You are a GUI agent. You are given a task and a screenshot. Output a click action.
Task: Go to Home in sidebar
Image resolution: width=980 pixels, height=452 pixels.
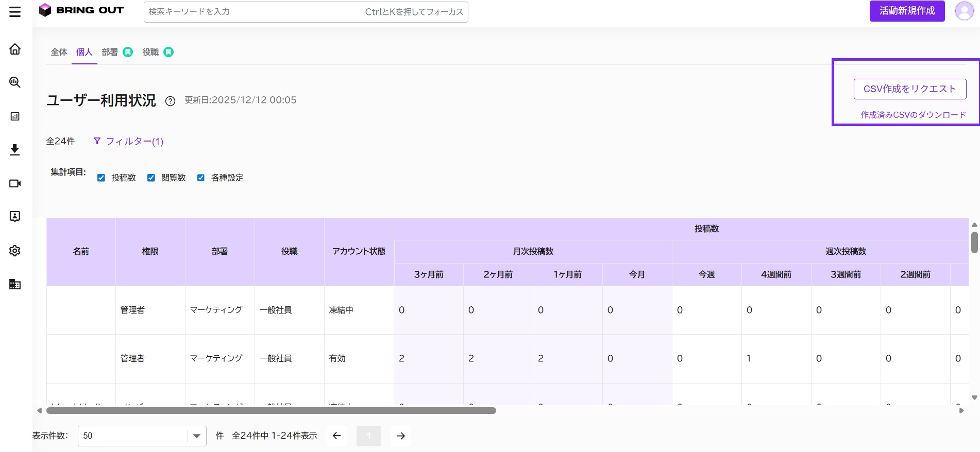click(15, 49)
